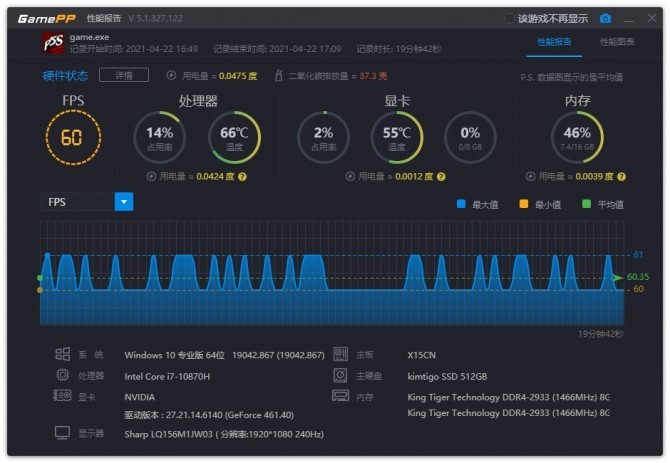
Task: Click the memory power usage help icon
Action: click(622, 176)
